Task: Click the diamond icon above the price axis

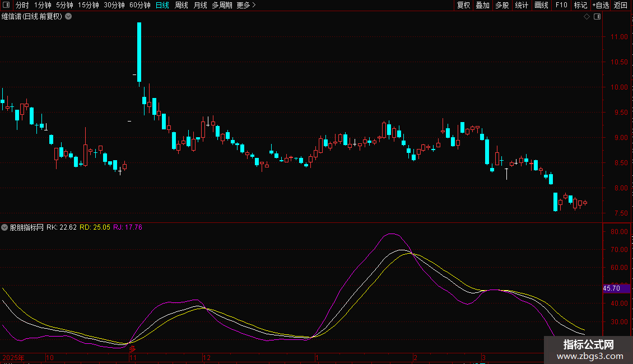Action: pos(587,17)
